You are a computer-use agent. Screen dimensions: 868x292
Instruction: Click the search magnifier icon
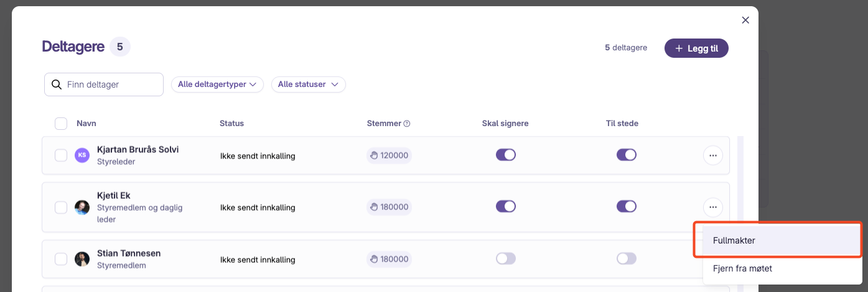(x=56, y=84)
